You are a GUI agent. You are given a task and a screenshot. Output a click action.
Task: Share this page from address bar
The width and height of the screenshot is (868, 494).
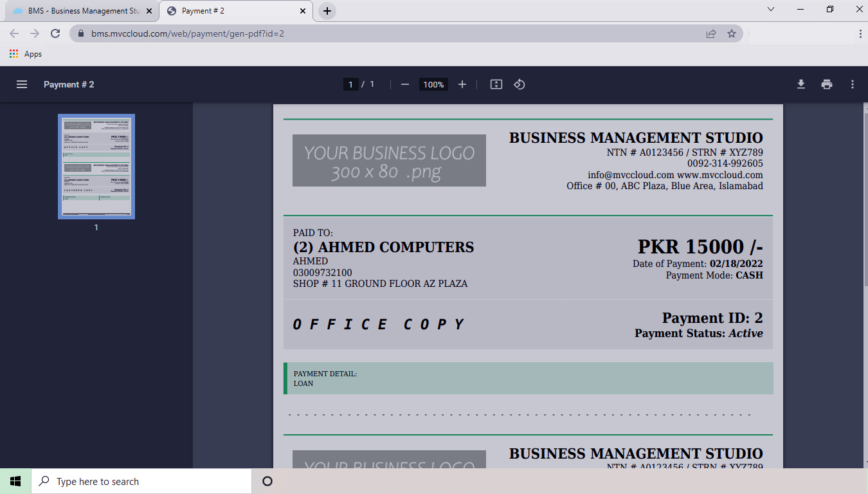pos(711,33)
